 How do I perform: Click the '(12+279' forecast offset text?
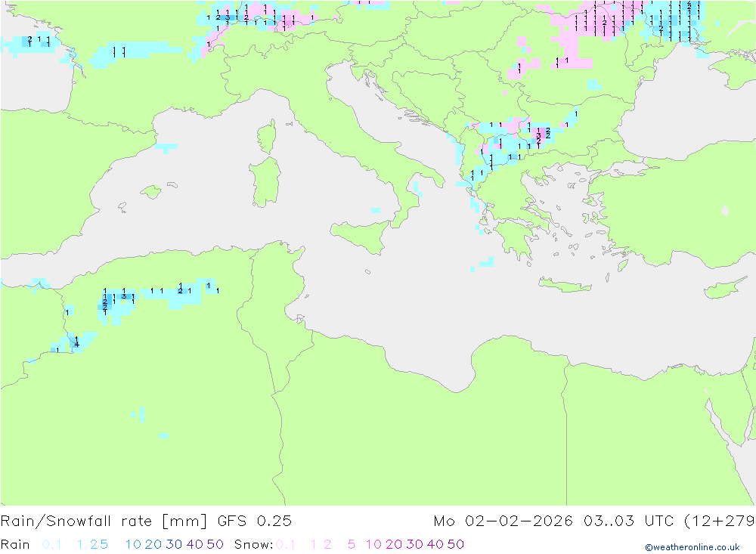720,522
